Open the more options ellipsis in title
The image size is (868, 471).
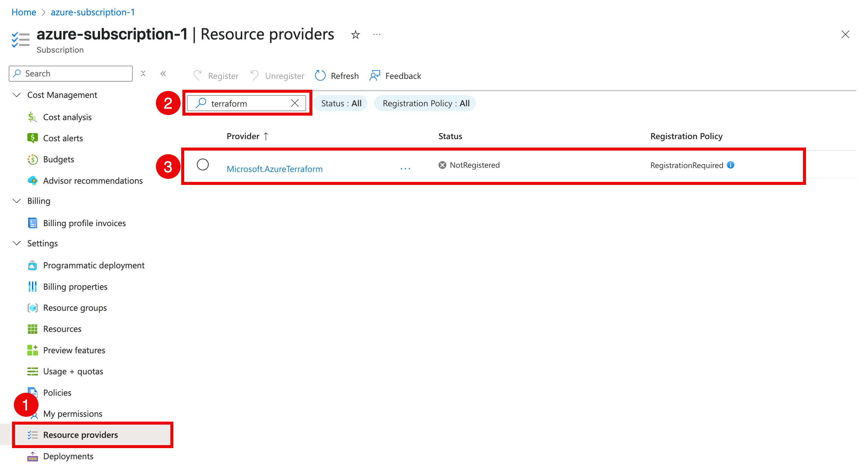[377, 34]
